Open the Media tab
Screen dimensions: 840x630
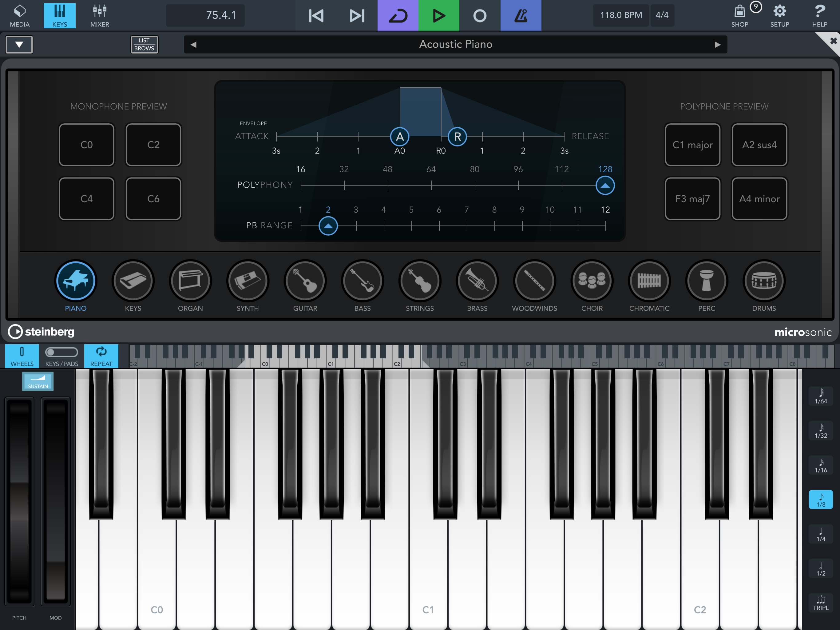pyautogui.click(x=20, y=16)
